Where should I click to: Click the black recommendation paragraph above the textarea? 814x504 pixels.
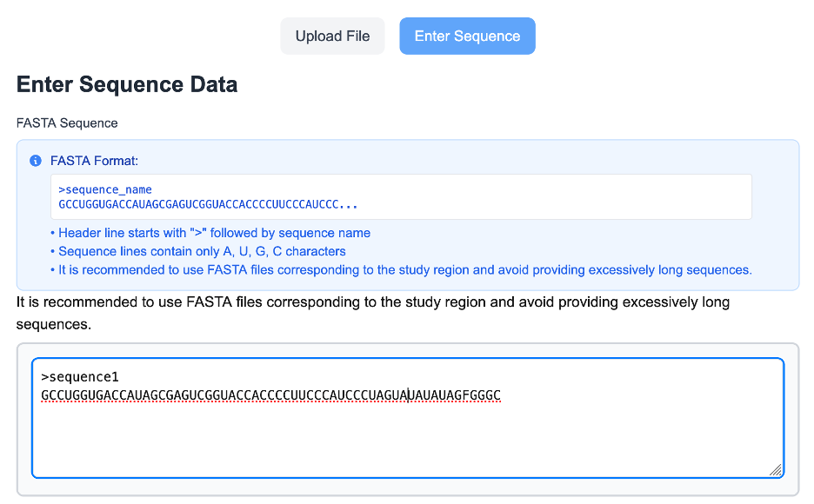click(x=372, y=302)
